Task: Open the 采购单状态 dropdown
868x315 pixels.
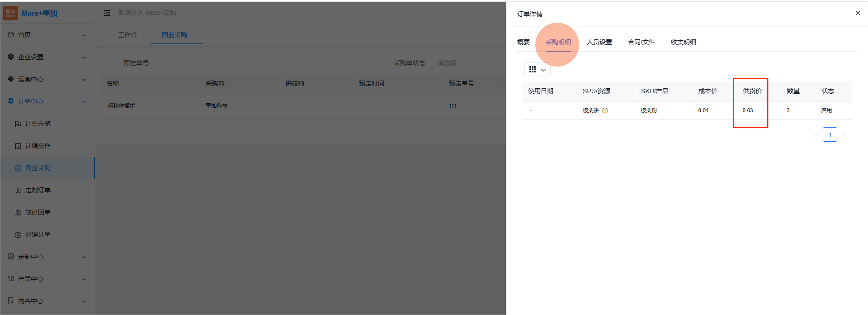Action: click(x=469, y=63)
